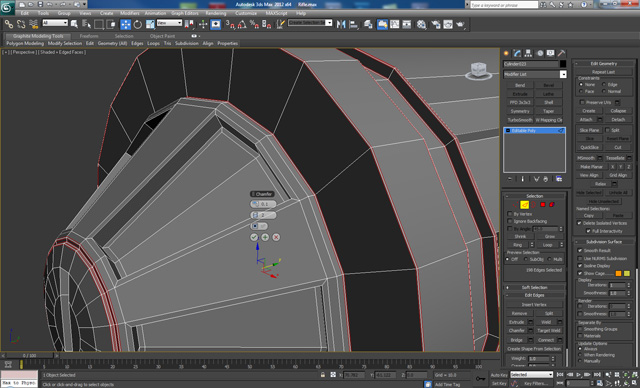640x388 pixels.
Task: Open the Modify command panel tab
Action: pyautogui.click(x=518, y=53)
